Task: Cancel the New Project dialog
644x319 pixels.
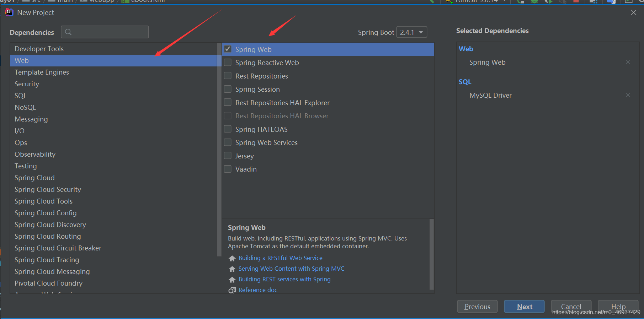Action: coord(571,306)
